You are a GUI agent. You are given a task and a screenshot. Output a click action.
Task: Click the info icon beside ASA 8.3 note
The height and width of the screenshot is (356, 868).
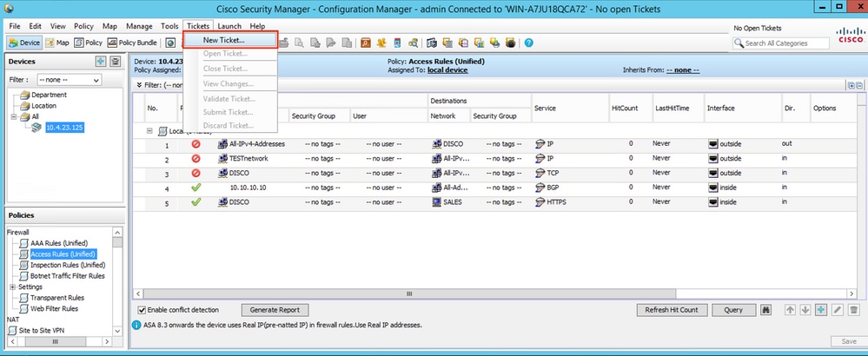136,325
